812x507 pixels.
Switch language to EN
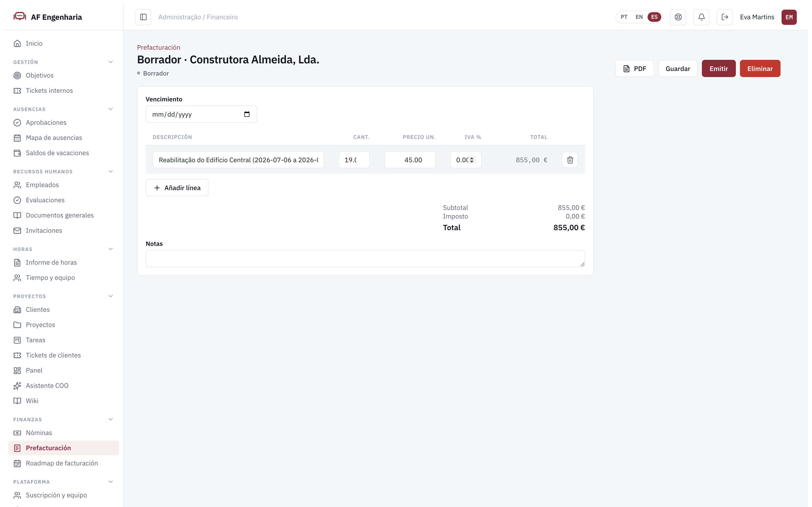(x=639, y=17)
